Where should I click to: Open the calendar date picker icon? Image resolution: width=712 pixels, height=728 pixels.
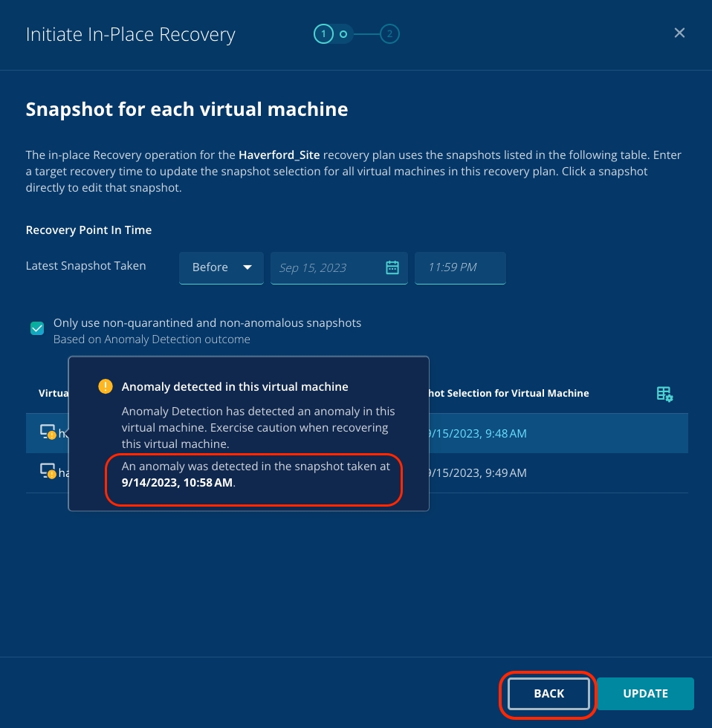click(x=392, y=267)
